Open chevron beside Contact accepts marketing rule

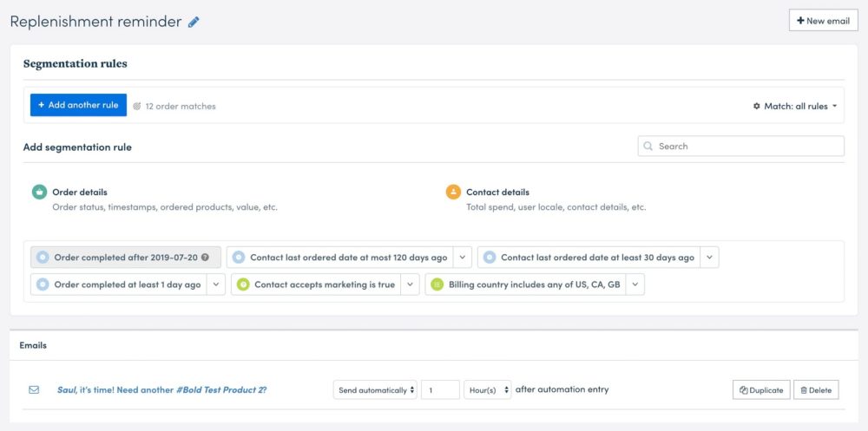coord(410,284)
